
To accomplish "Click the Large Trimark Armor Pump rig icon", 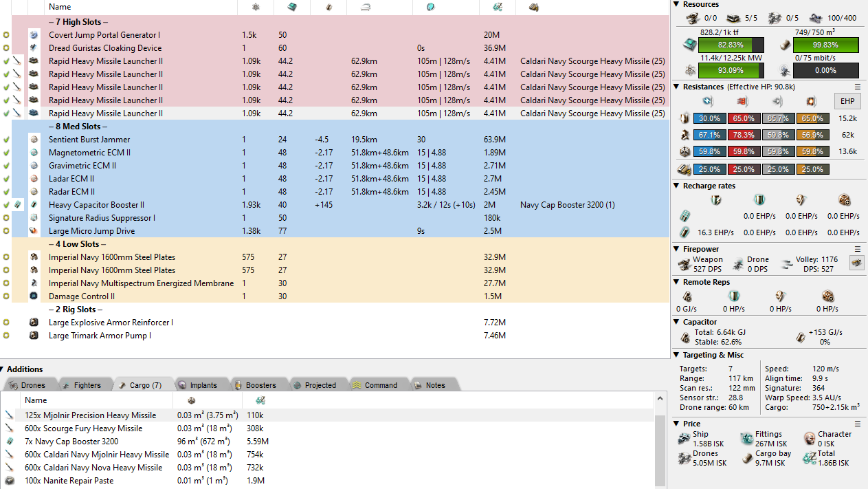I will click(34, 336).
